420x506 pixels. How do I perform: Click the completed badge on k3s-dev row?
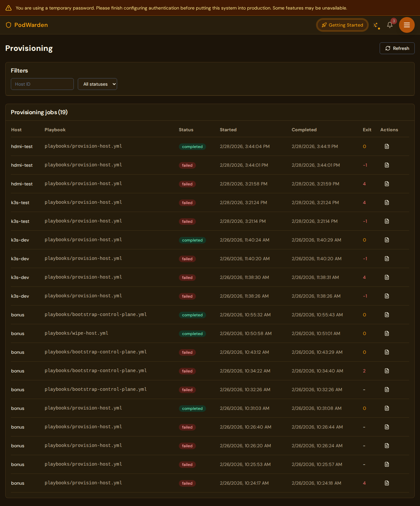(192, 240)
